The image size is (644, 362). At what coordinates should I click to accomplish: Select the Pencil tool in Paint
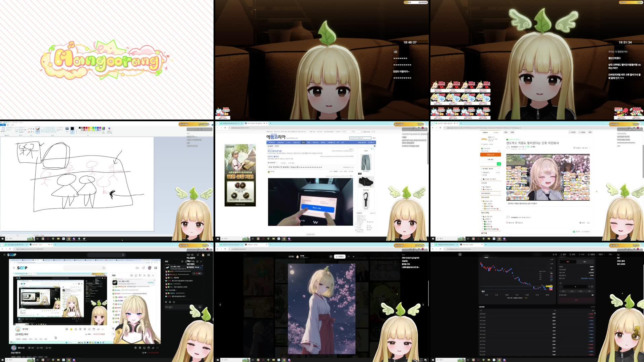pos(29,129)
